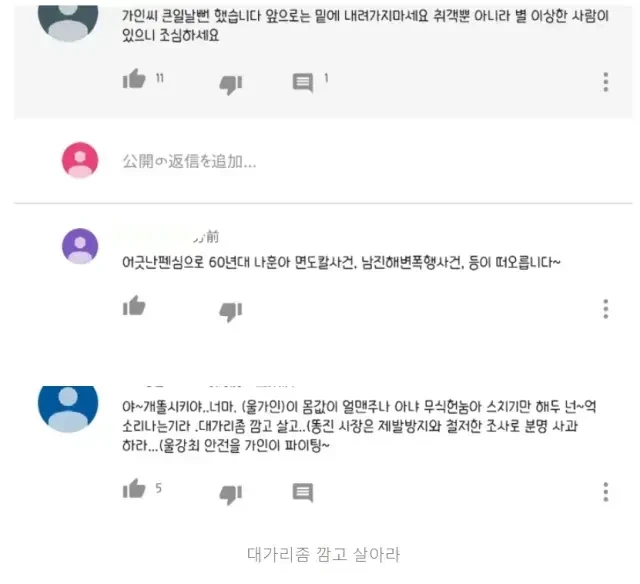Dislike the comment about 나훈아 면도칼사건

point(231,312)
